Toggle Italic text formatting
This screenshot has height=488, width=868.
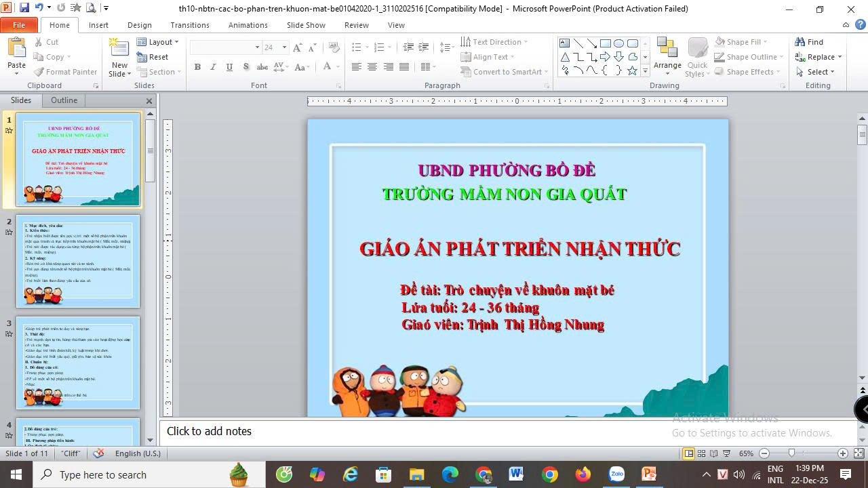pos(213,67)
